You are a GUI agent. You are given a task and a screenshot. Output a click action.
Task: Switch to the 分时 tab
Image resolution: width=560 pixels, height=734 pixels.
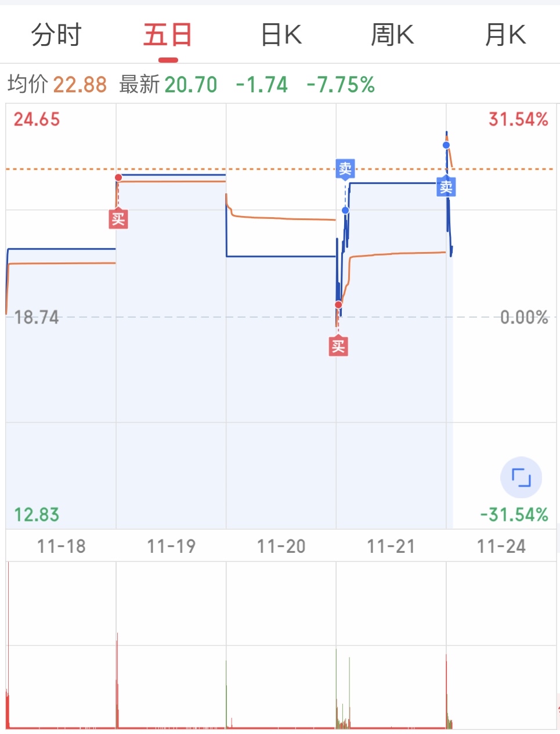coord(56,35)
